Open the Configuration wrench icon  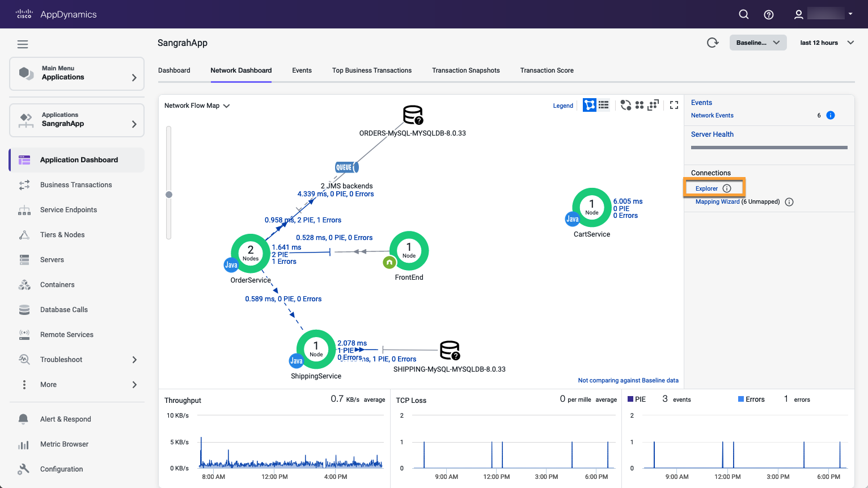23,469
